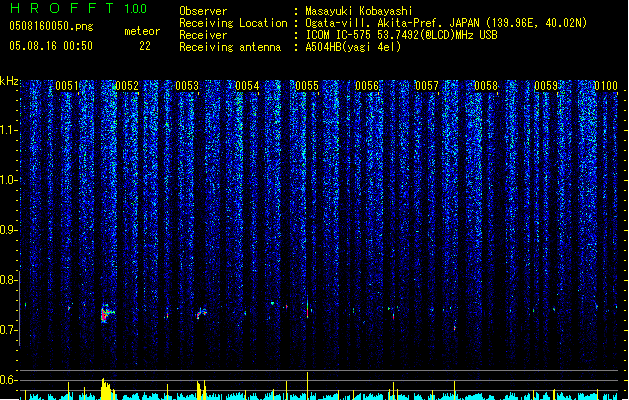
Task: Click the 0.7 kHz axis label
Action: pos(8,330)
